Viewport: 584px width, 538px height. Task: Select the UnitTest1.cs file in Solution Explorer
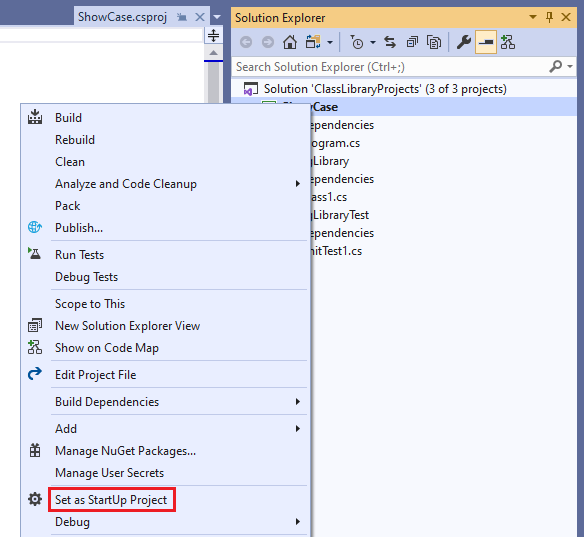pyautogui.click(x=336, y=251)
